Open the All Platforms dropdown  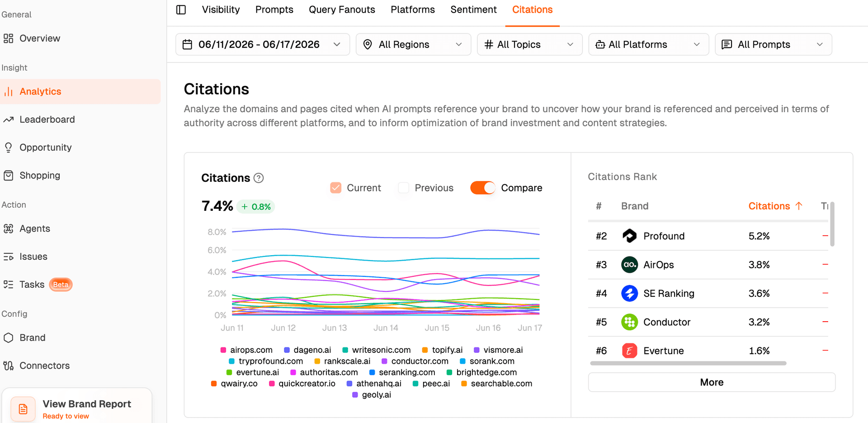click(648, 44)
